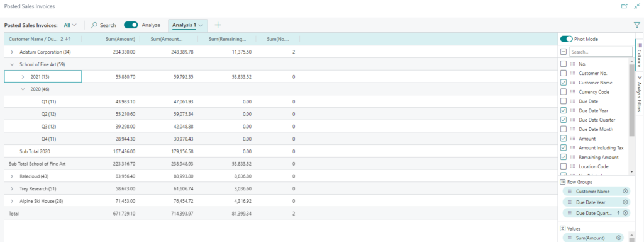The height and width of the screenshot is (242, 644).
Task: Check the No. column checkbox
Action: (x=563, y=64)
